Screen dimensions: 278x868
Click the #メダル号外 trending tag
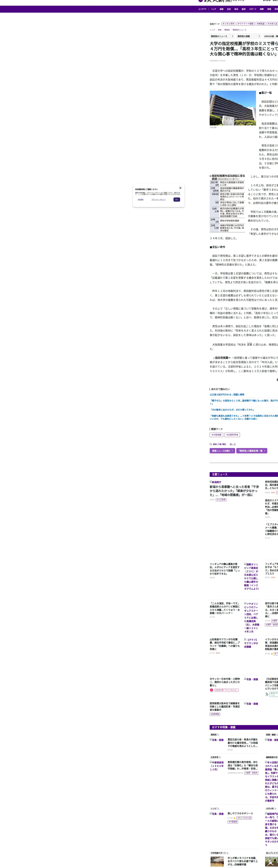tap(228, 24)
